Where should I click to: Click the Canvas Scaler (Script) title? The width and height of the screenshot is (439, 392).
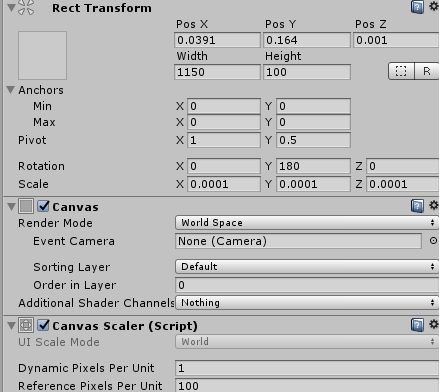pyautogui.click(x=125, y=326)
